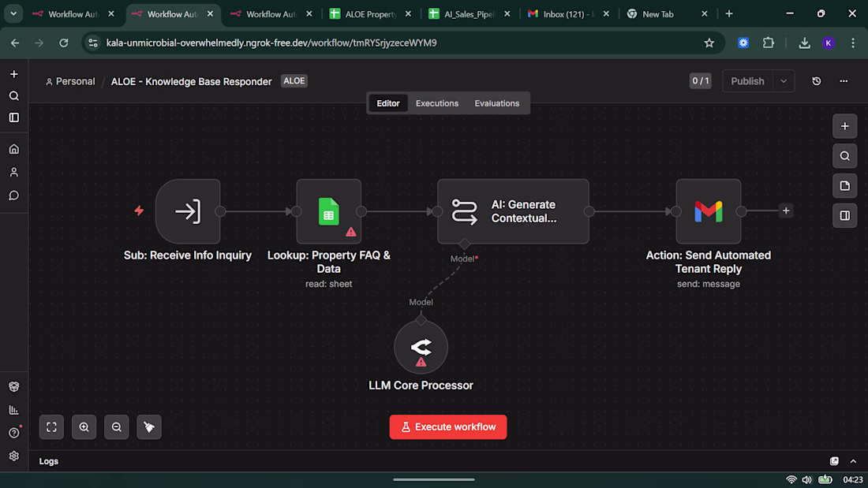Open the workflow history clock icon
This screenshot has width=868, height=488.
click(x=817, y=80)
